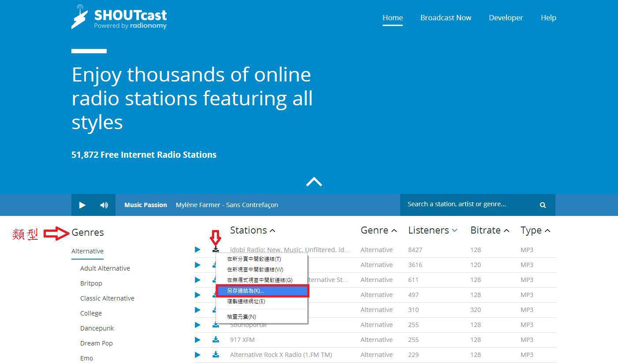Viewport: 618px width, 364px height.
Task: Go to the Broadcast Now page
Action: tap(446, 18)
